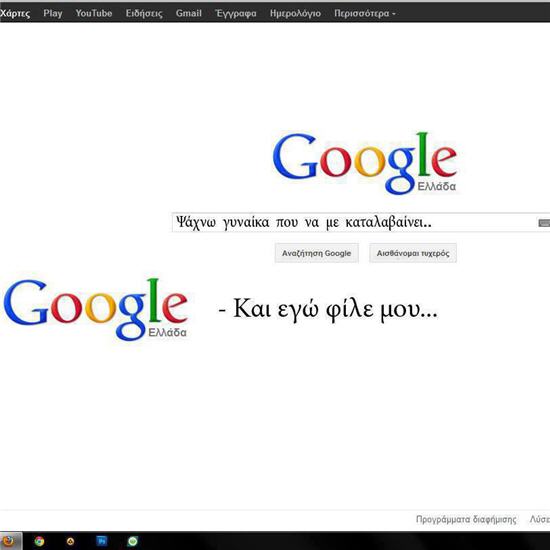Viewport: 550px width, 550px height.
Task: Open YouTube from the top bar
Action: [94, 13]
